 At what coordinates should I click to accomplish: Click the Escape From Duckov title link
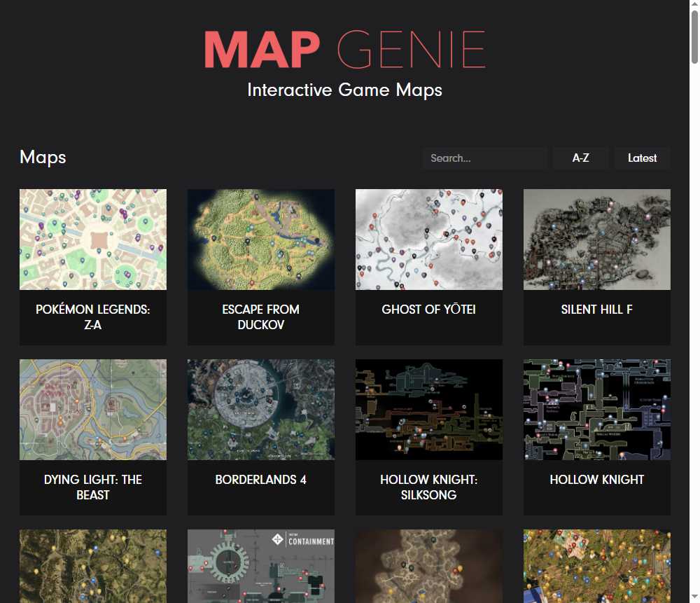(x=261, y=317)
